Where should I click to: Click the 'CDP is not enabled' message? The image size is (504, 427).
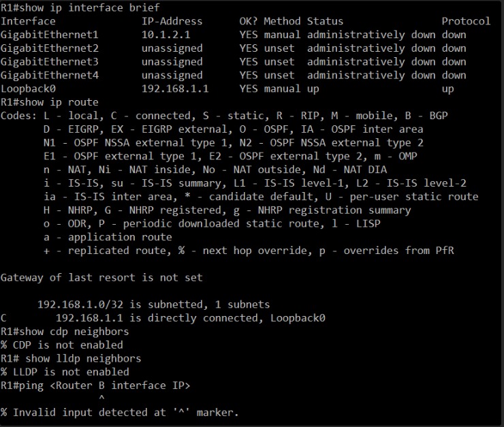(62, 345)
